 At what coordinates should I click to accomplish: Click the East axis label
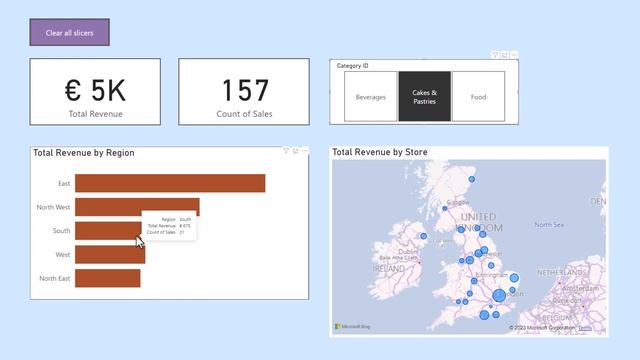point(64,183)
